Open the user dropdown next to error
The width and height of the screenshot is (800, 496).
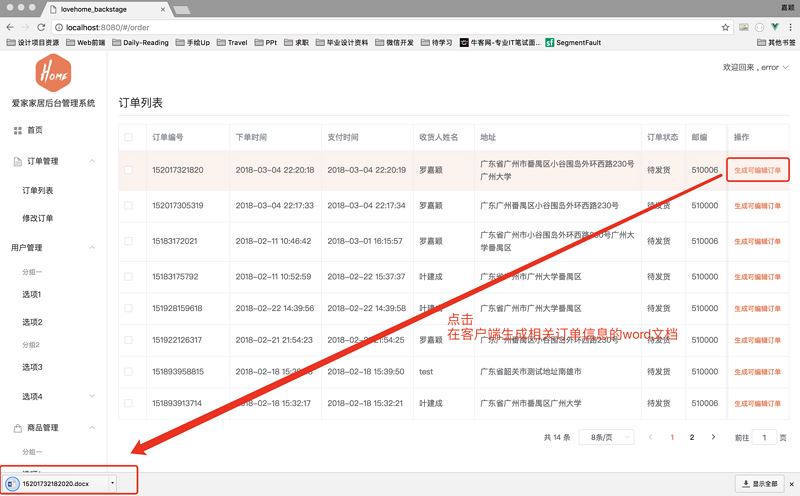pos(786,67)
